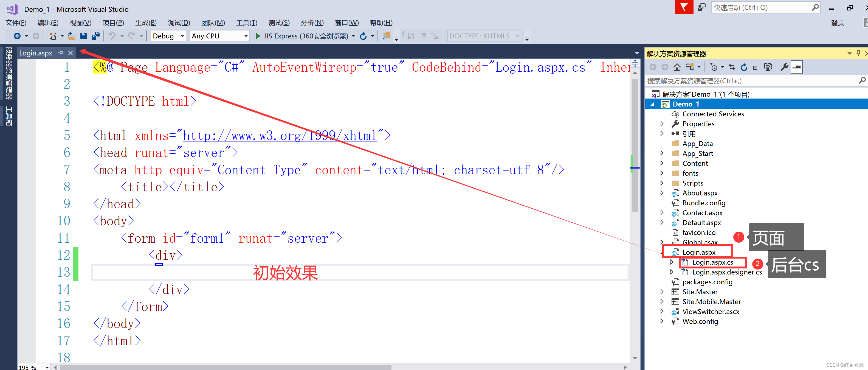The image size is (868, 370).
Task: Start IIS Express run button
Action: coord(258,36)
